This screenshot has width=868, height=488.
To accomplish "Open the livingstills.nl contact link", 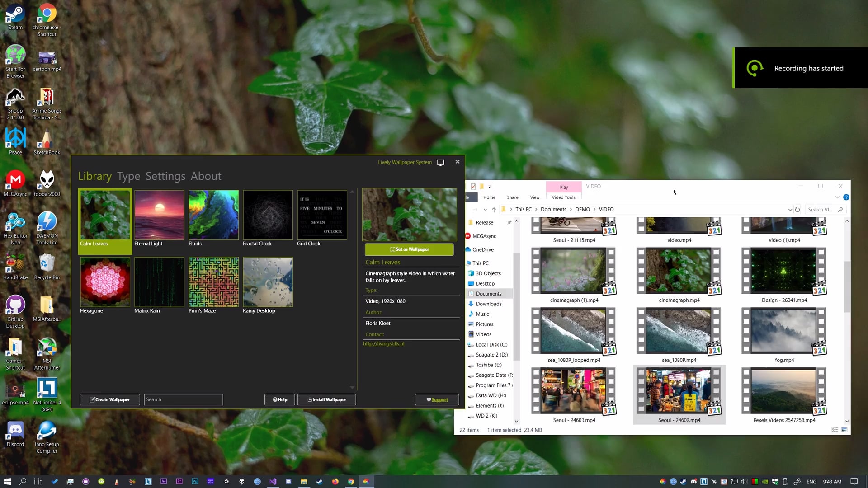I will [384, 344].
